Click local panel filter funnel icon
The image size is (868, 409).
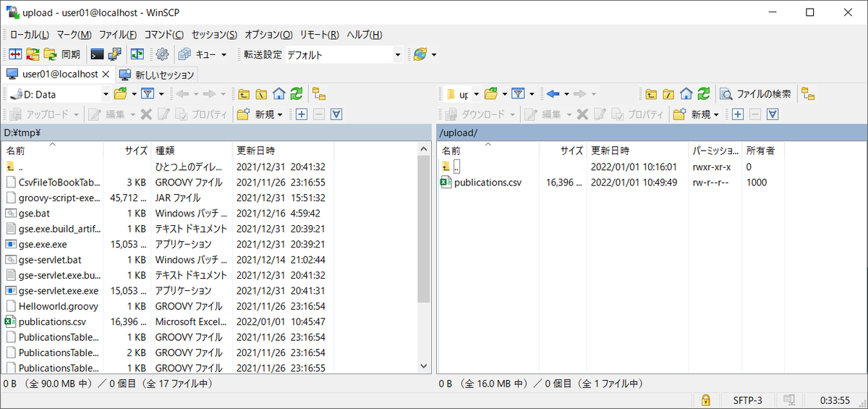pyautogui.click(x=148, y=93)
